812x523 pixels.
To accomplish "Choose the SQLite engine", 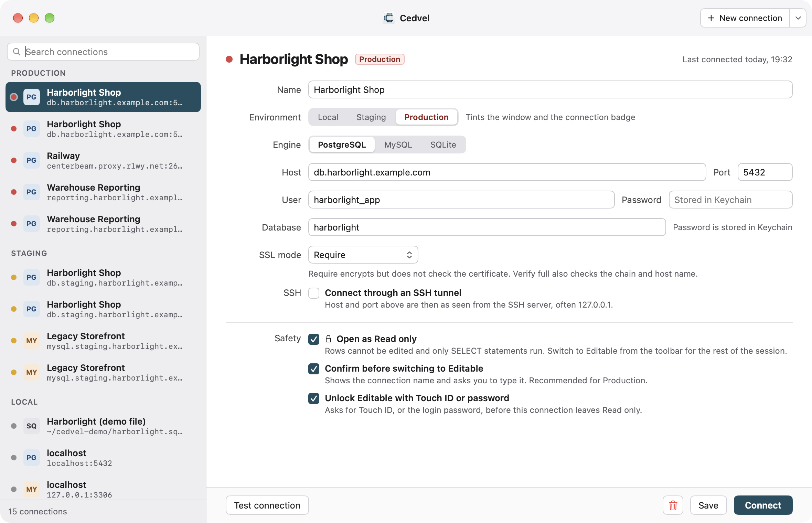I will coord(443,145).
